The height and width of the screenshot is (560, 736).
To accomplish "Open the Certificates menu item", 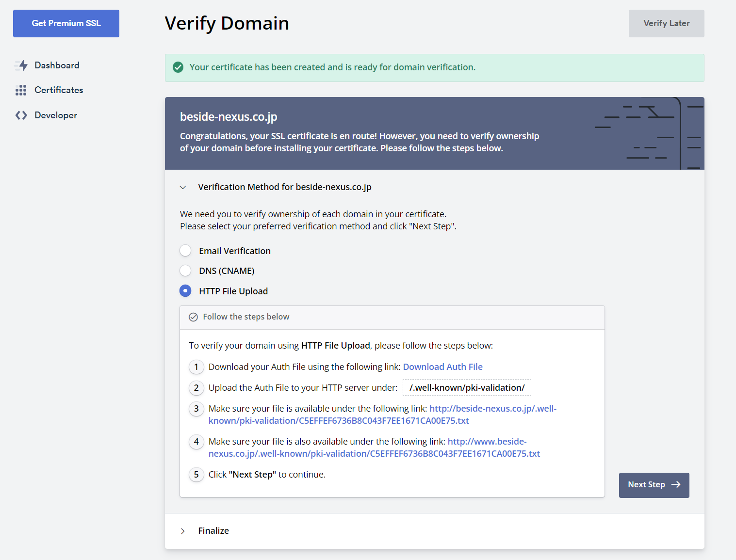I will tap(59, 90).
